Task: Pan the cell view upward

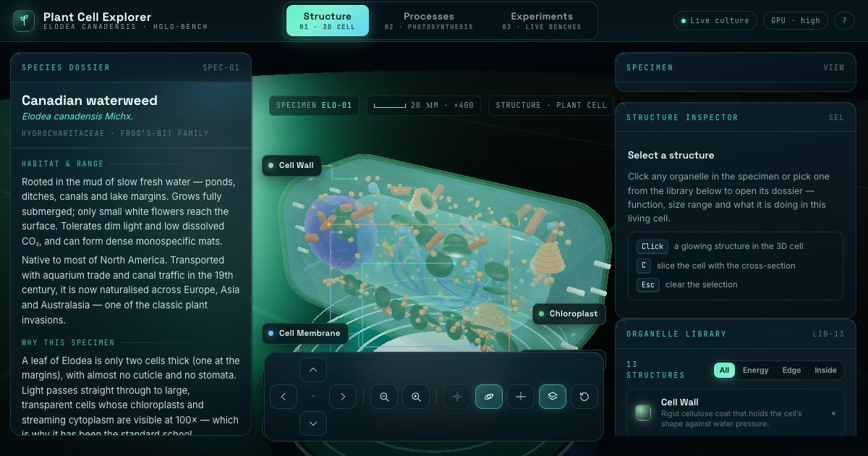Action: coord(313,370)
